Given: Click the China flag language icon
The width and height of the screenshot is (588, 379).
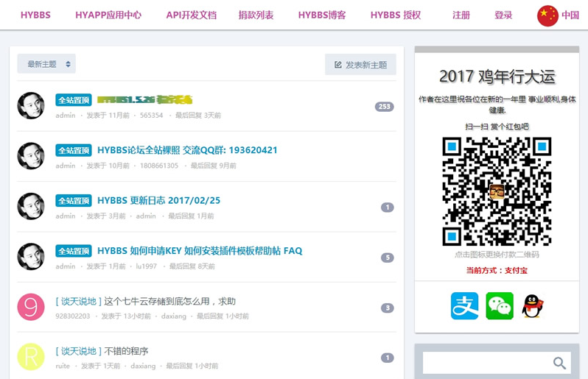Looking at the screenshot, I should pos(548,15).
